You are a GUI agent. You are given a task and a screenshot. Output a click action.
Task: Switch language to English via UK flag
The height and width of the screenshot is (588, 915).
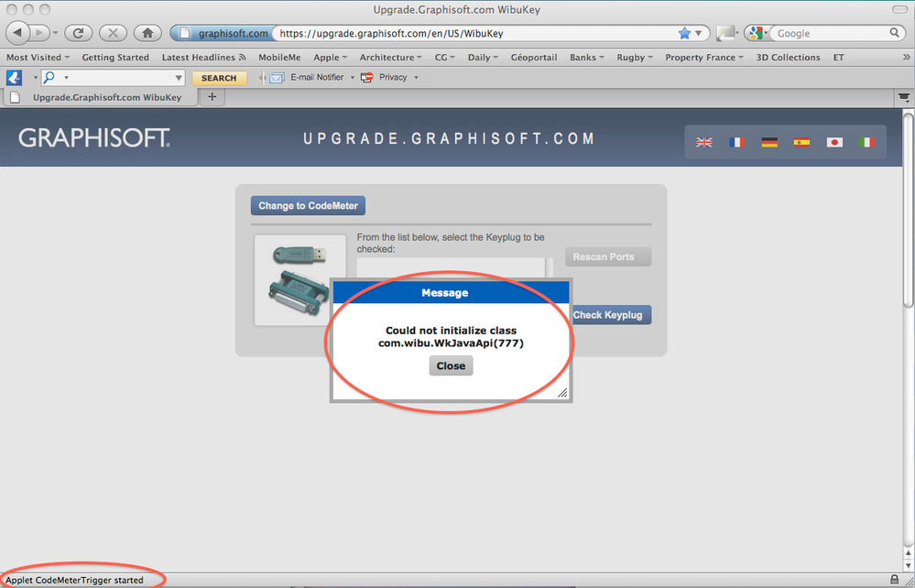(704, 142)
